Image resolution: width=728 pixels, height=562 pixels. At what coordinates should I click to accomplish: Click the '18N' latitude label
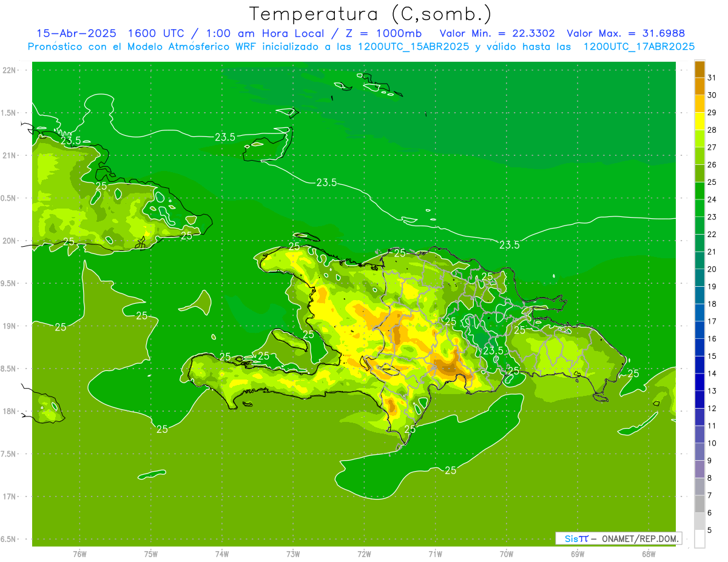click(x=9, y=412)
